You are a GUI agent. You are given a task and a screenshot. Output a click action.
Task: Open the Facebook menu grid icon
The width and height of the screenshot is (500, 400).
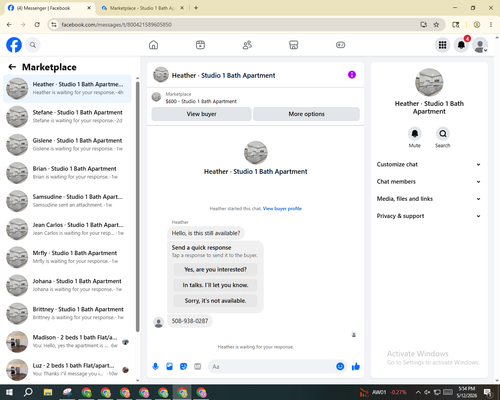(442, 45)
